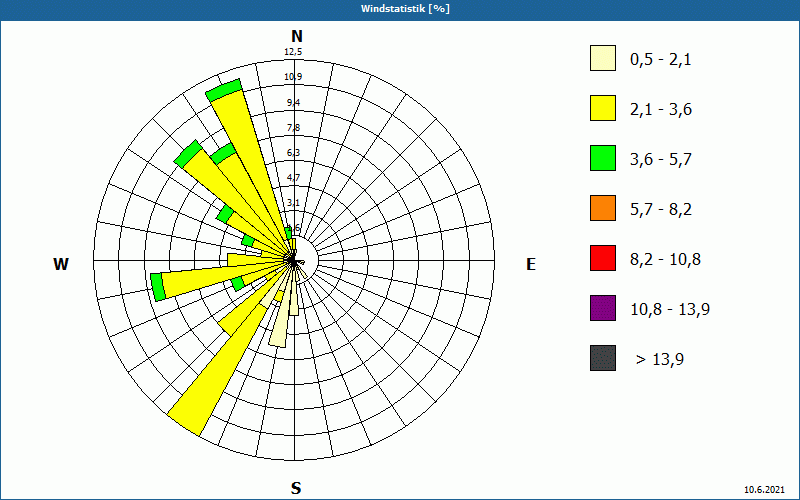Click the 6,3 radial axis value
This screenshot has width=800, height=500.
point(293,153)
